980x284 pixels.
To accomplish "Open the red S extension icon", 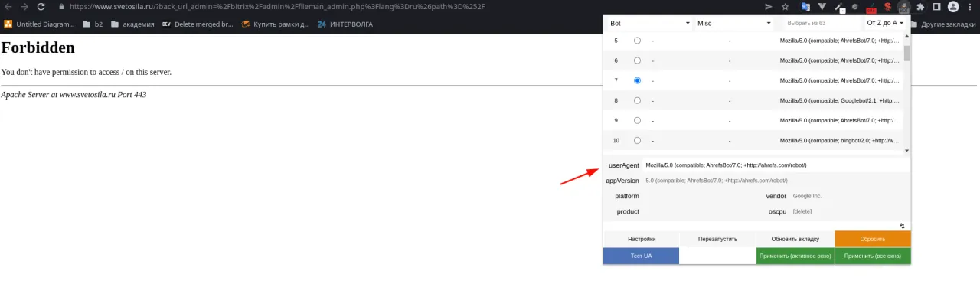I will [x=887, y=6].
